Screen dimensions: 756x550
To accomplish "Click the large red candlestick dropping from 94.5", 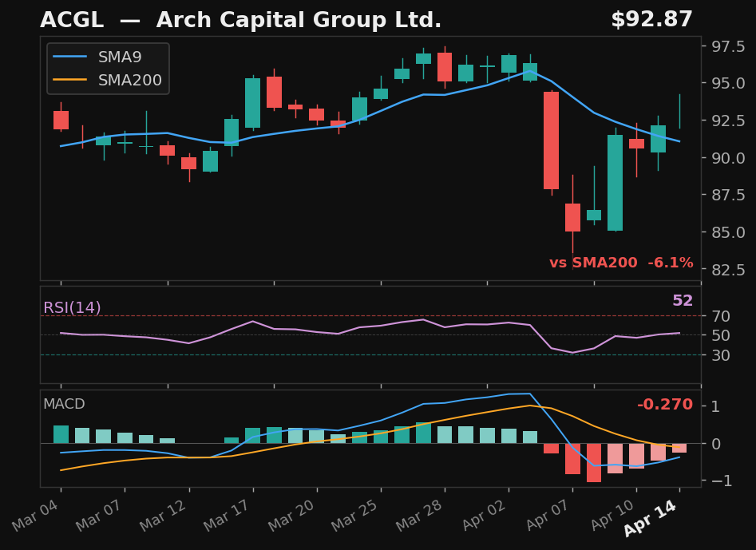I will coord(551,140).
